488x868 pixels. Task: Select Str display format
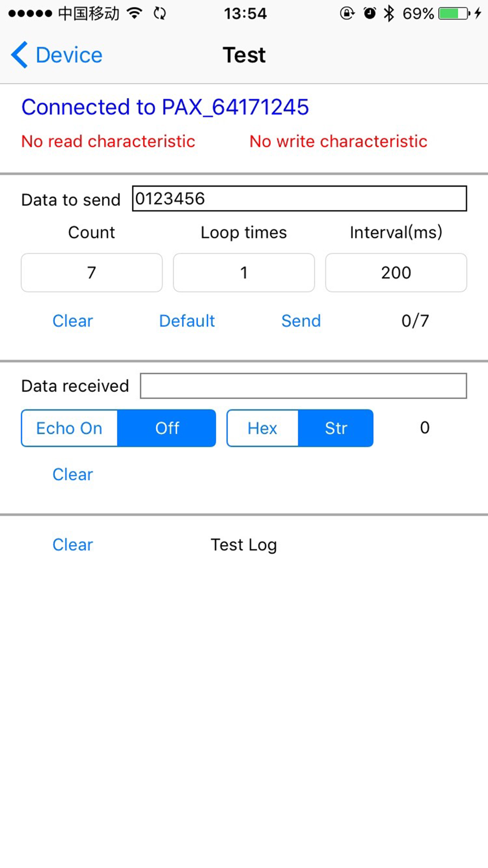point(336,428)
